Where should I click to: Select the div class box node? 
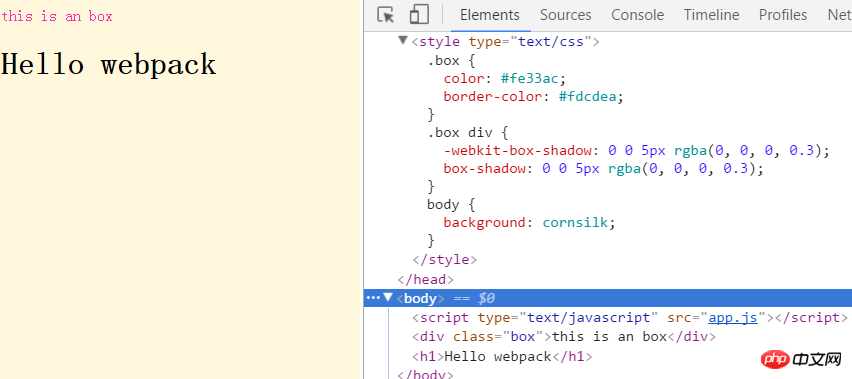(x=564, y=337)
